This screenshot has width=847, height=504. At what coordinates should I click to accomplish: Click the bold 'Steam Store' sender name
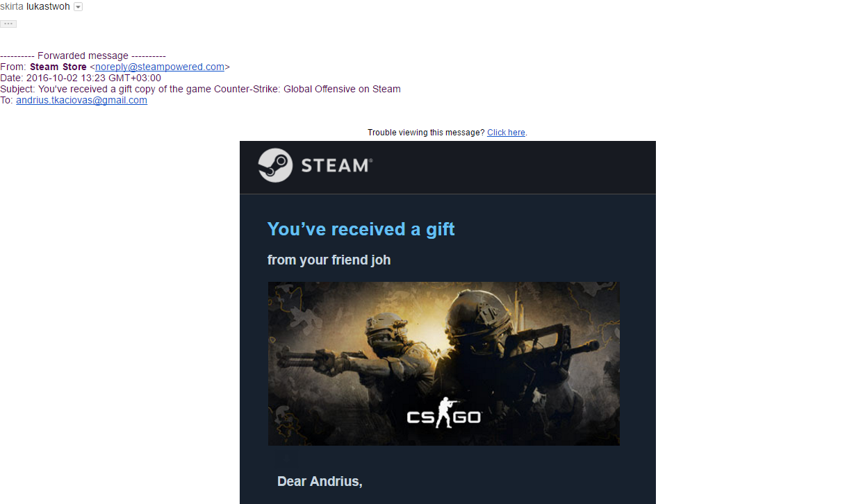pos(58,67)
